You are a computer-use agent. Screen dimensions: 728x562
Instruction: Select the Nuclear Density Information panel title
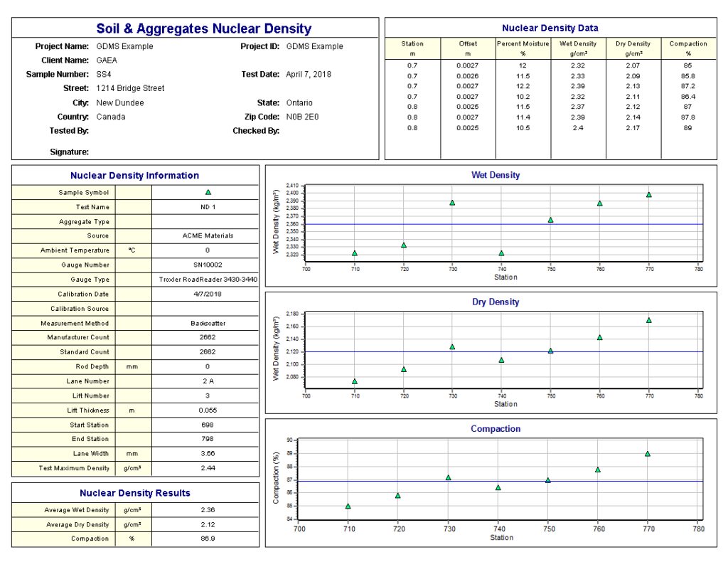135,175
